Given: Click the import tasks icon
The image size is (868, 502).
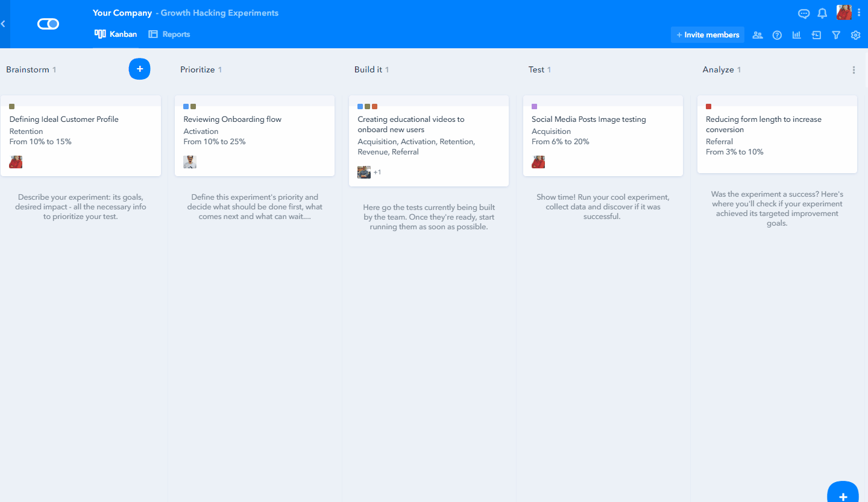Looking at the screenshot, I should tap(816, 35).
